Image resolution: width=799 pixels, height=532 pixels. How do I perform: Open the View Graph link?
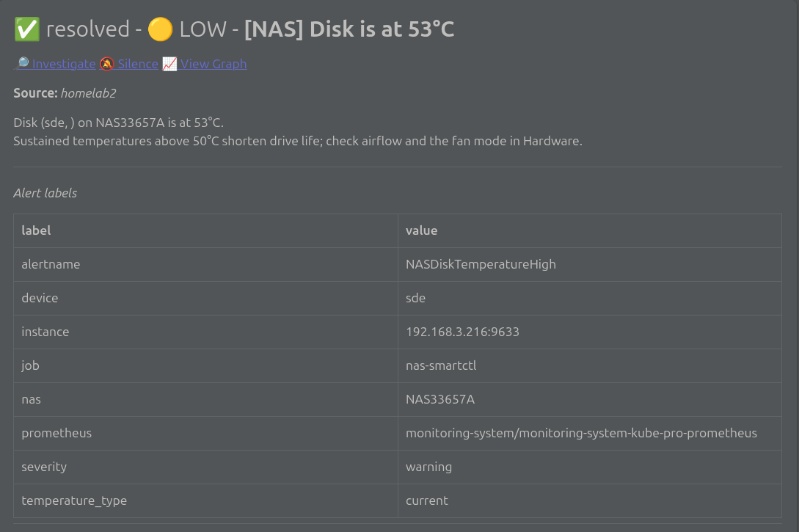(x=214, y=64)
